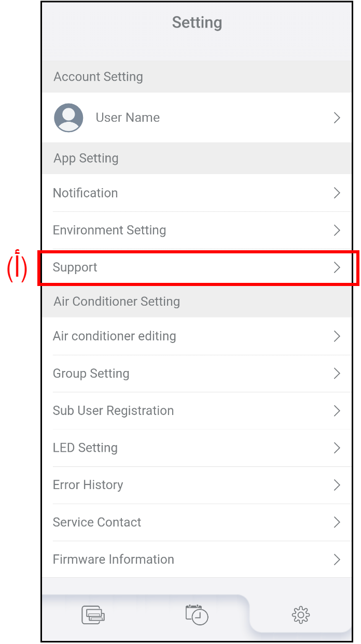Open Air conditioner editing
361x644 pixels.
[x=115, y=336]
